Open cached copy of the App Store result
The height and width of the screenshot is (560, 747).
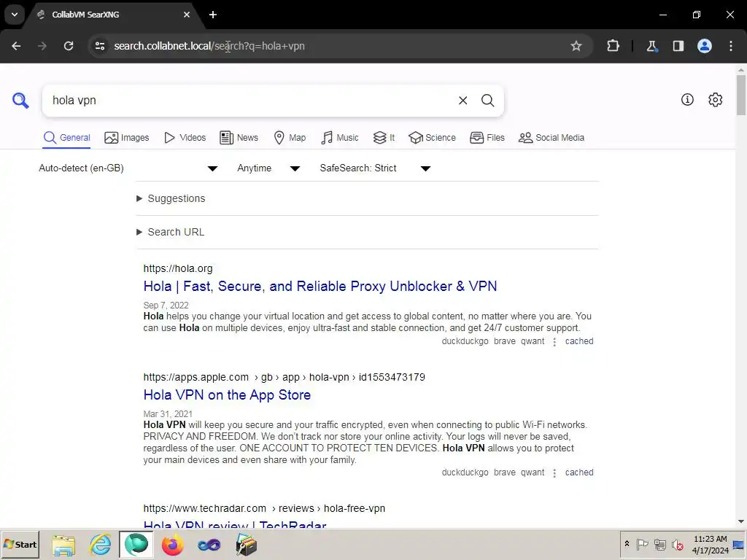[578, 472]
